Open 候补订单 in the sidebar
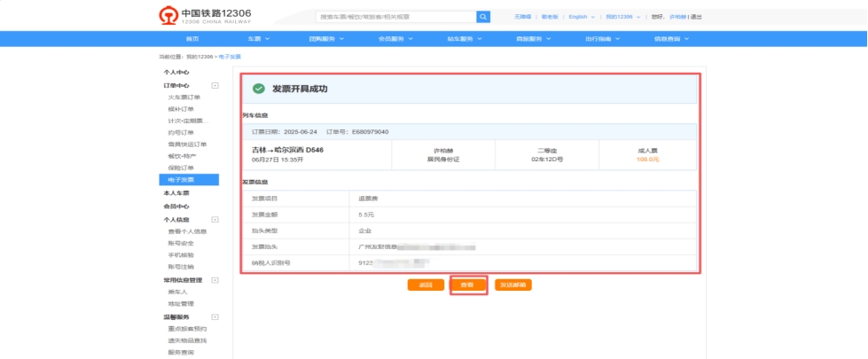 (181, 109)
